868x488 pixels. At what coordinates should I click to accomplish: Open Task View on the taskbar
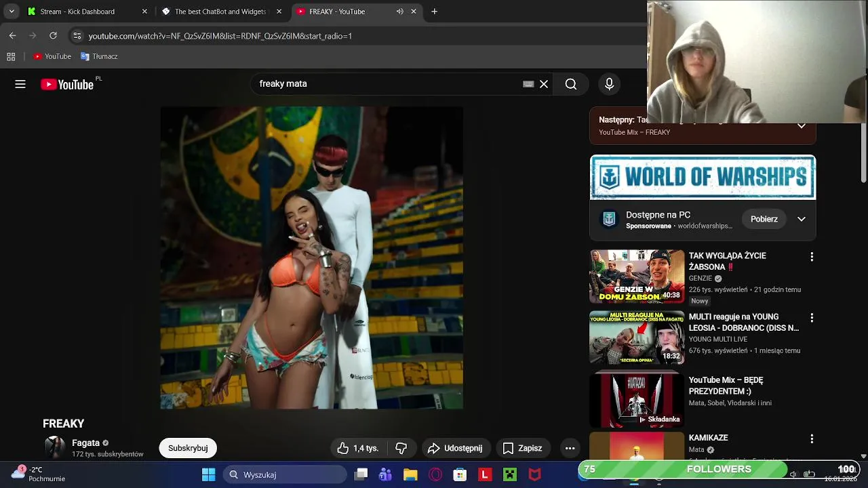click(361, 474)
